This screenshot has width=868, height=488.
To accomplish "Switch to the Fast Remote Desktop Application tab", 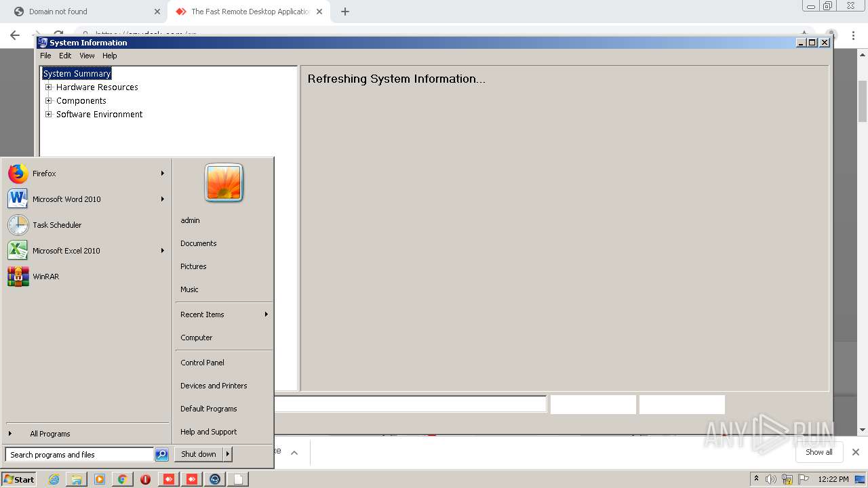I will [250, 12].
